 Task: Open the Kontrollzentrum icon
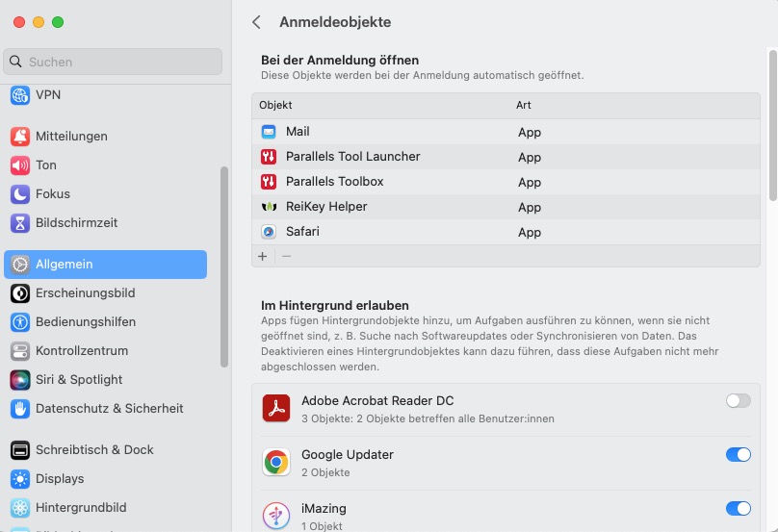coord(20,350)
